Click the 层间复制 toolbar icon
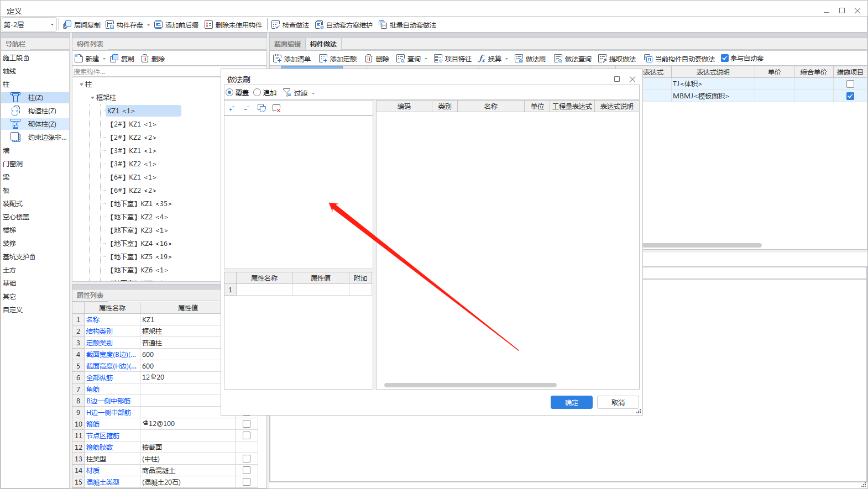Screen dimensions: 868x489 pyautogui.click(x=67, y=25)
